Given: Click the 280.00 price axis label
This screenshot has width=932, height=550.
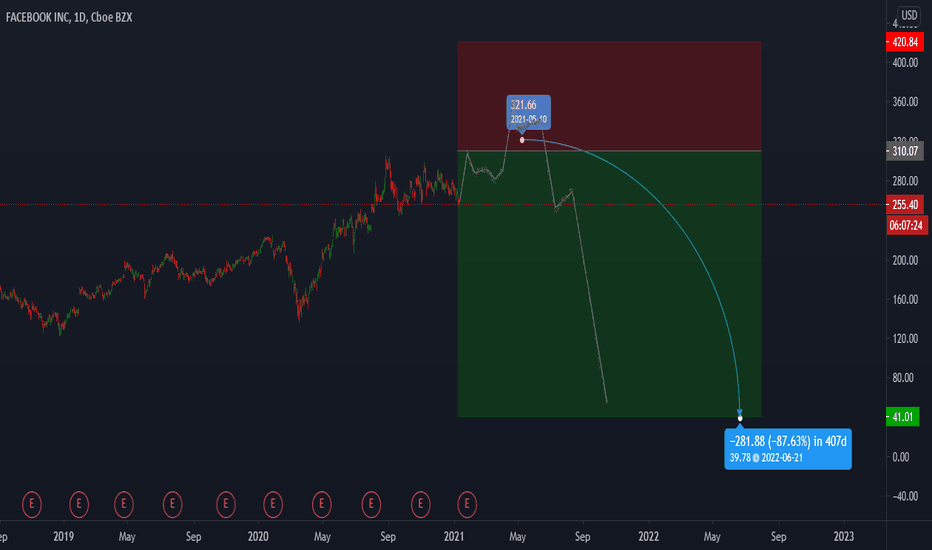Looking at the screenshot, I should click(905, 181).
